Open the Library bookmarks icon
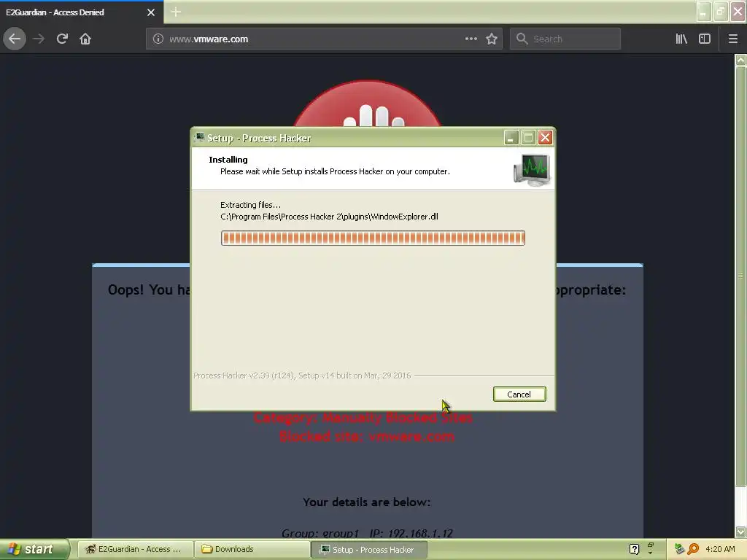The image size is (747, 560). (681, 39)
